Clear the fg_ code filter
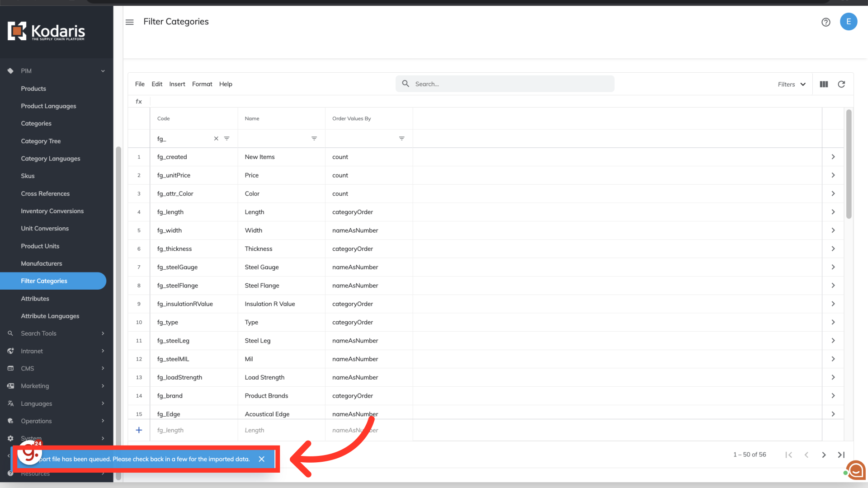 point(216,139)
